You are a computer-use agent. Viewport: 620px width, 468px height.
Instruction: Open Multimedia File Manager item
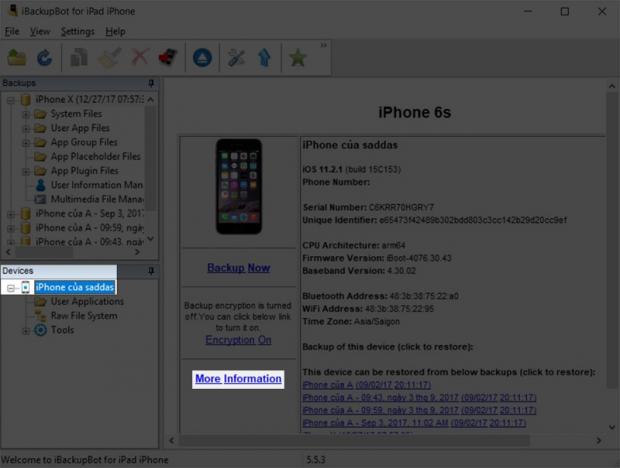[x=97, y=199]
